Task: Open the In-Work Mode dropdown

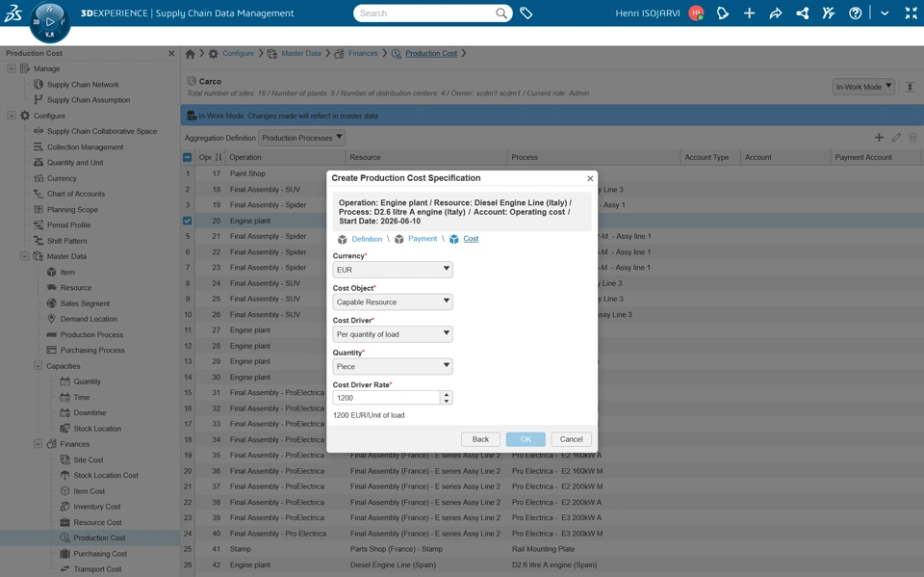Action: pos(863,87)
